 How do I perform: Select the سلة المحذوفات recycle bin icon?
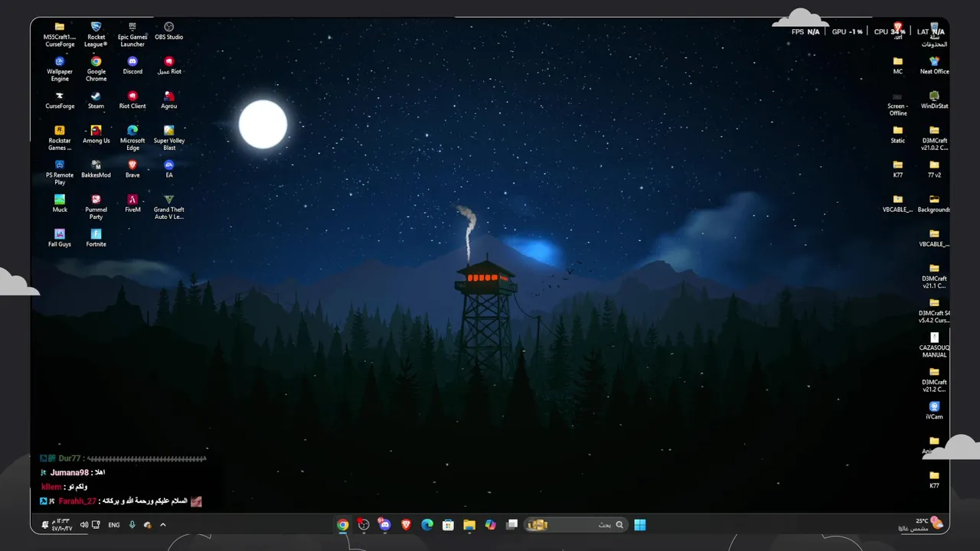click(x=934, y=35)
